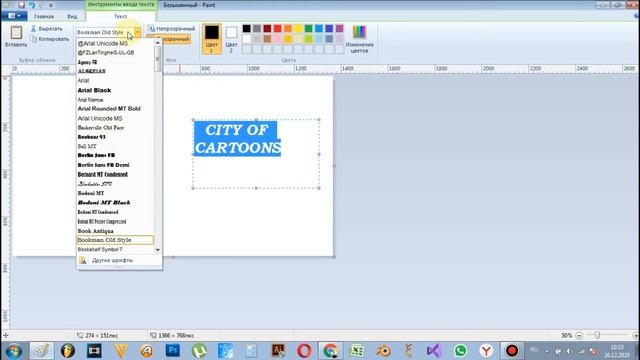Choose Bookshelf Symbol 7 font entry
This screenshot has height=360, width=640.
tap(115, 249)
